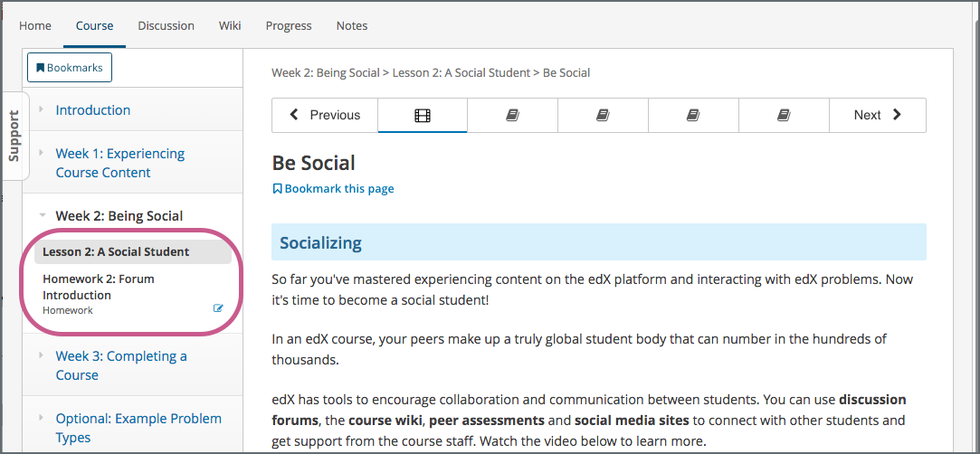The image size is (980, 454).
Task: Expand Week 3: Completing a Course arrow
Action: pyautogui.click(x=41, y=355)
